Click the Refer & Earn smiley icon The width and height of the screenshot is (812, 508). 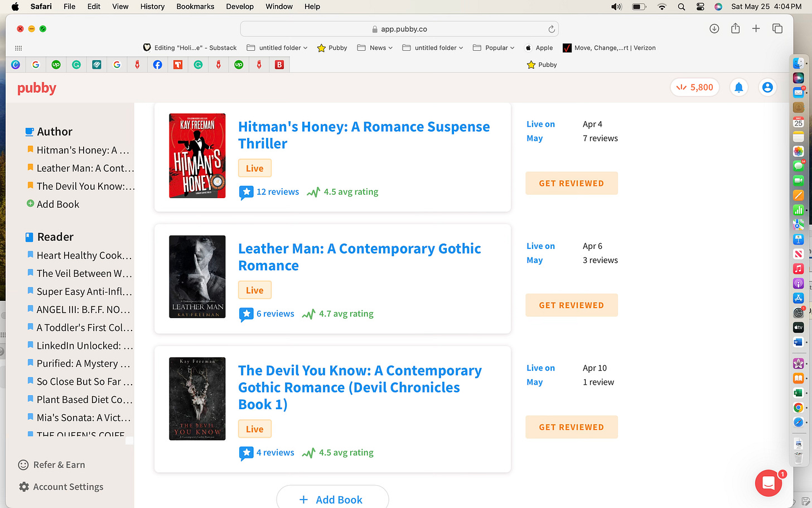pyautogui.click(x=23, y=464)
